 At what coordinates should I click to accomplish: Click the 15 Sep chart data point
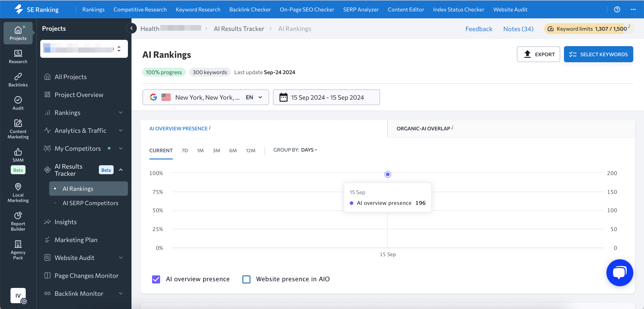(388, 174)
